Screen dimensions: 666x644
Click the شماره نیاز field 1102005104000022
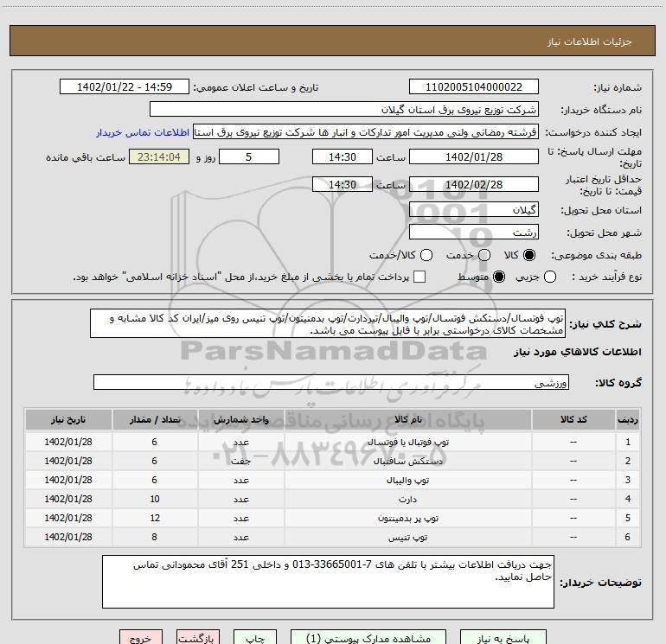click(x=474, y=87)
